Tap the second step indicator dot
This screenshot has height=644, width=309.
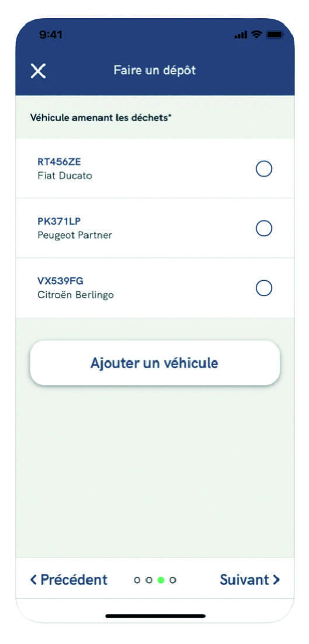pos(150,580)
